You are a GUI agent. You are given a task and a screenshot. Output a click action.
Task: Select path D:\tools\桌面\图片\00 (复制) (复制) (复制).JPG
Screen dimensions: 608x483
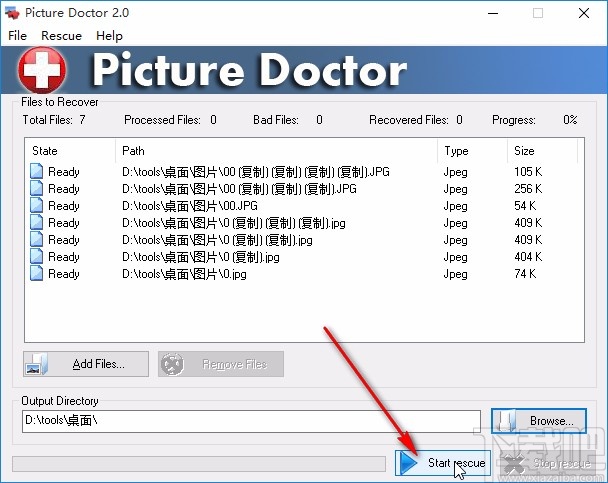pyautogui.click(x=239, y=188)
